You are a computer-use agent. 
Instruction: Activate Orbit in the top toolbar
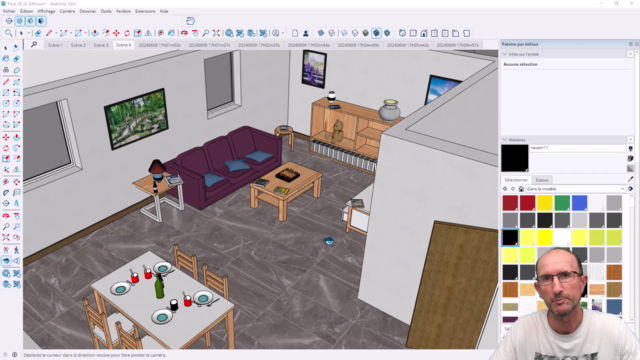184,33
